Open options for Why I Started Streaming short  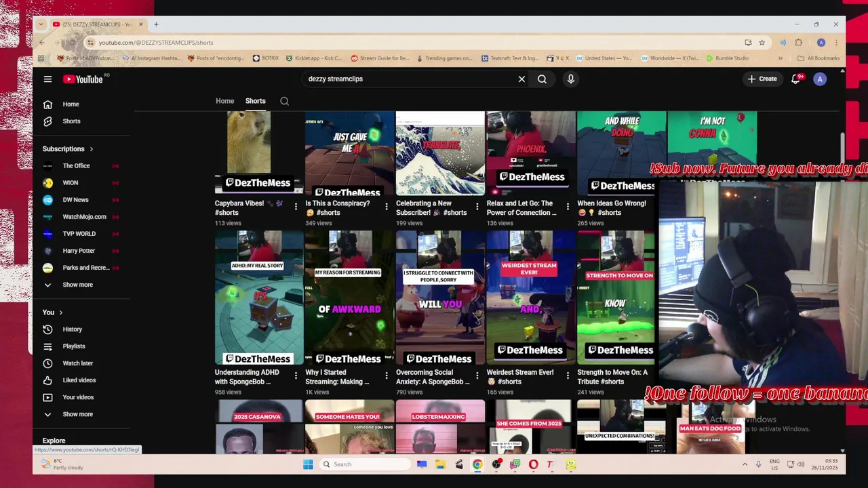coord(387,375)
